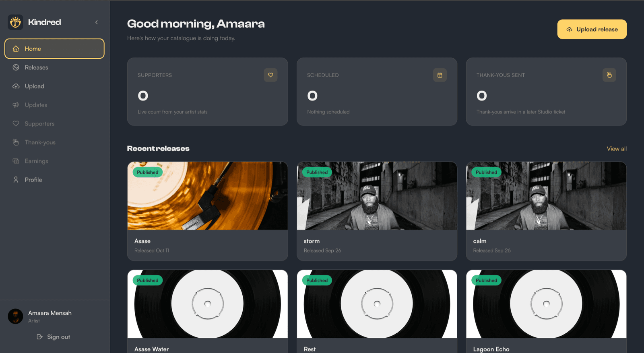This screenshot has height=353, width=644.
Task: Click the "Amaara Mensah" name text
Action: coord(50,313)
